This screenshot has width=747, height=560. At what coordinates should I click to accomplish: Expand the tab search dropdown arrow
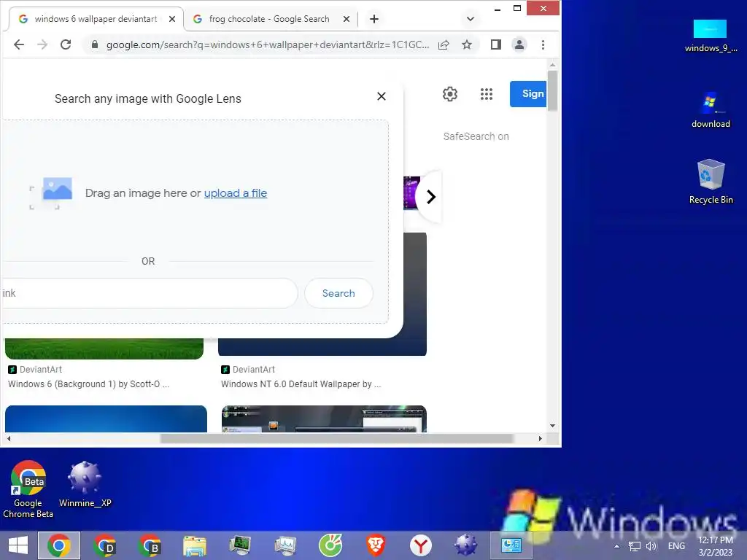click(x=471, y=19)
